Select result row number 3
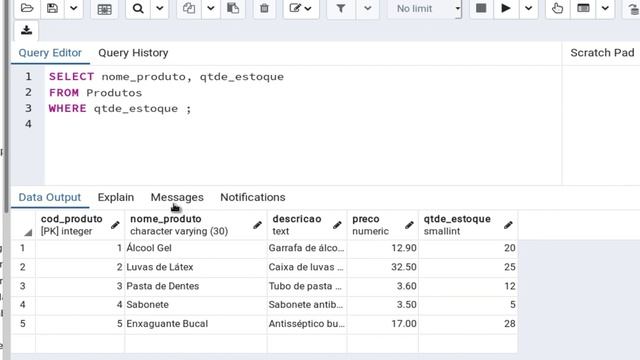Viewport: 640px width, 360px height. coord(23,286)
